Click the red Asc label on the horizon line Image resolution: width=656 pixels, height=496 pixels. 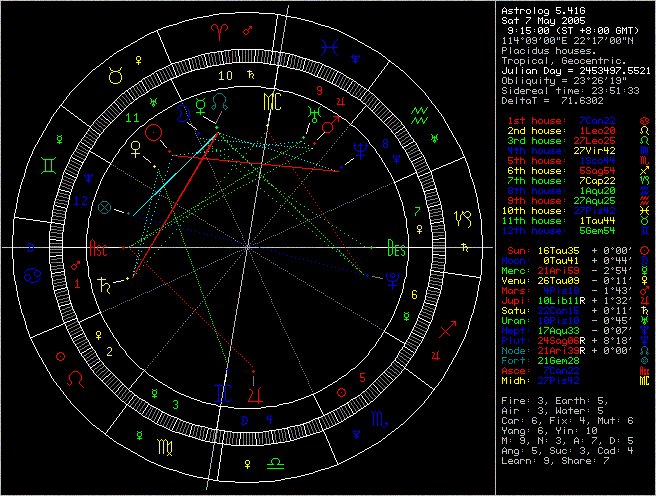click(x=99, y=250)
